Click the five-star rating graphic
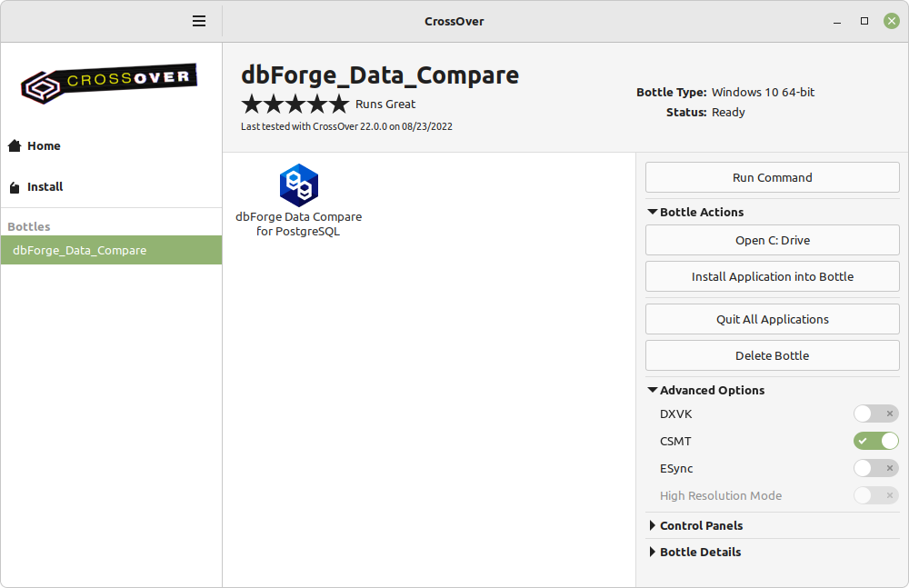The height and width of the screenshot is (588, 909). (x=295, y=105)
